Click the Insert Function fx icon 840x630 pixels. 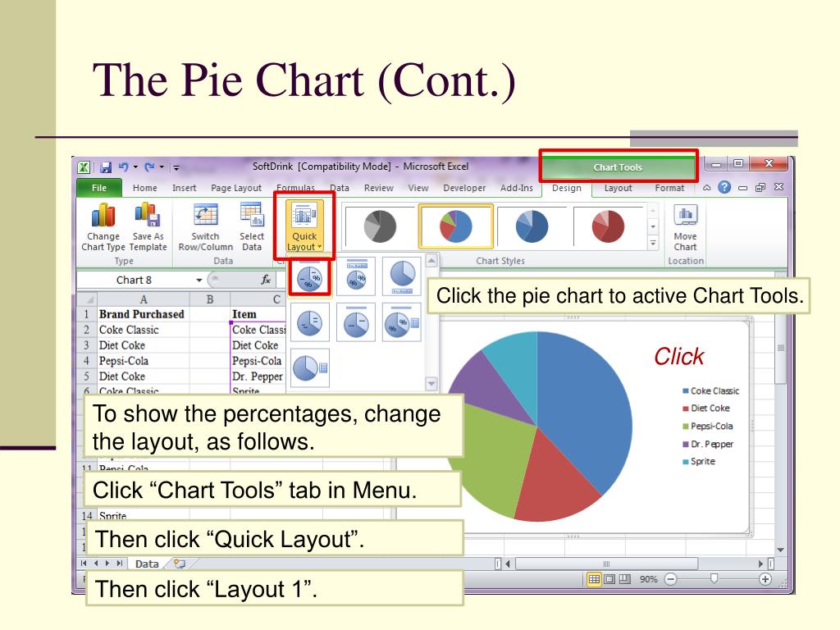[x=266, y=280]
